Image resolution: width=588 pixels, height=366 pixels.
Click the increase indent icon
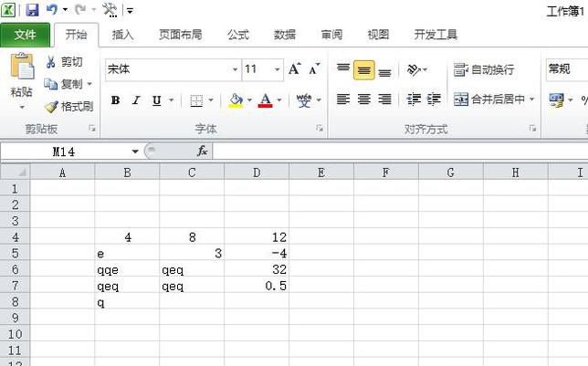pos(434,99)
